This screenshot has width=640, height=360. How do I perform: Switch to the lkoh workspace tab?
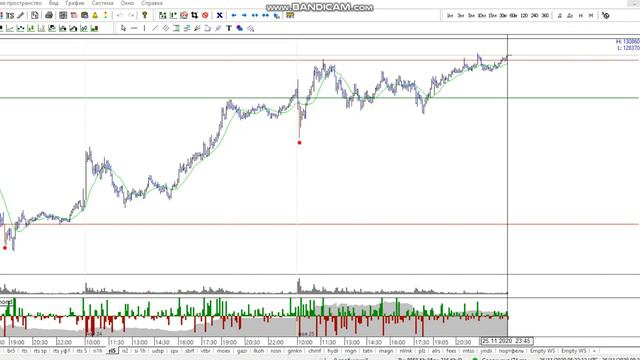259,351
